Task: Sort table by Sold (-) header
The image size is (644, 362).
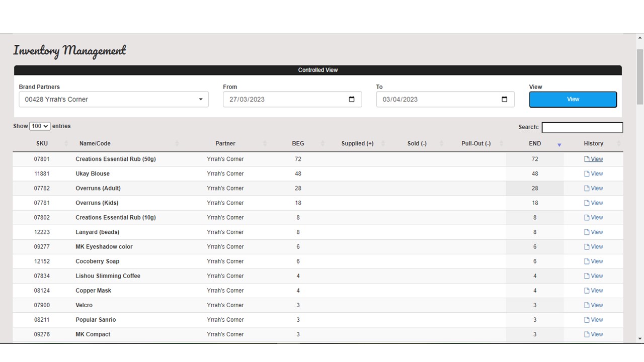Action: coord(417,144)
